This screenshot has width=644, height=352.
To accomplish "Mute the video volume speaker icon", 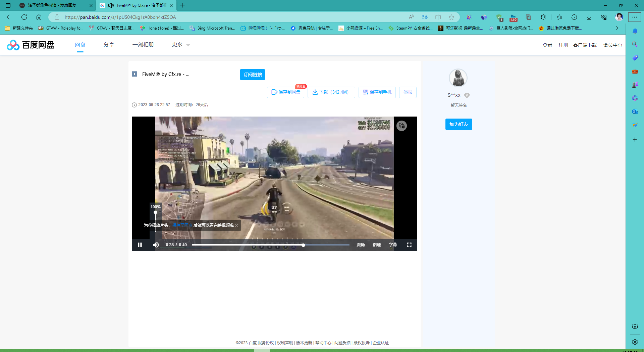I will click(156, 245).
